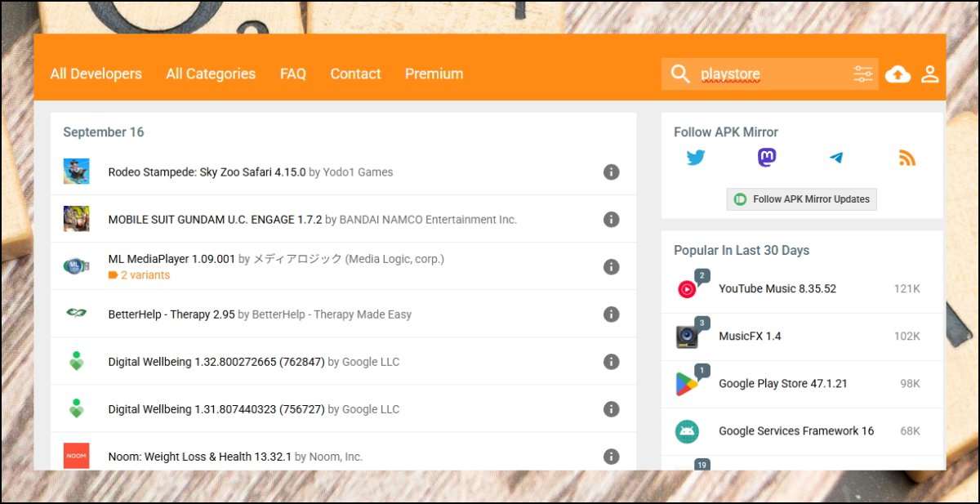The image size is (980, 504).
Task: Click the search magnifier icon
Action: 680,74
